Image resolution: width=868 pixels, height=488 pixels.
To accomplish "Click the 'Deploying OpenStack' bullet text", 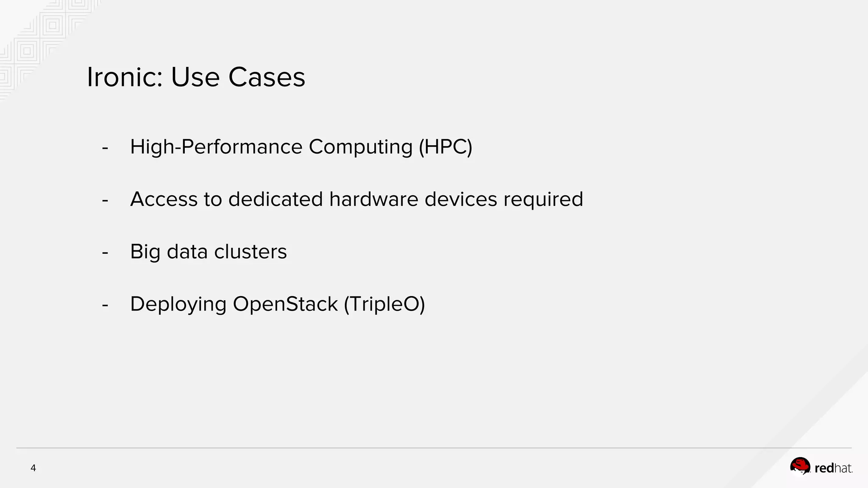I will 234,304.
